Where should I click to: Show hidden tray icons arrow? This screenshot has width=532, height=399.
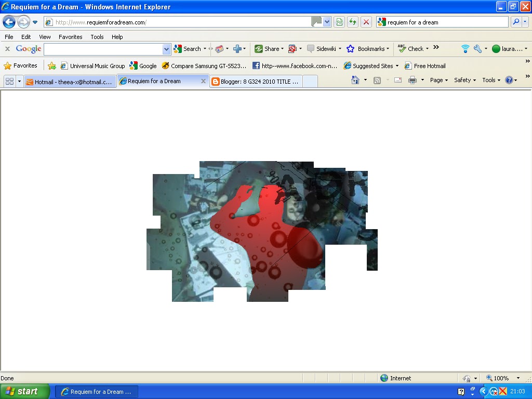[x=484, y=392]
